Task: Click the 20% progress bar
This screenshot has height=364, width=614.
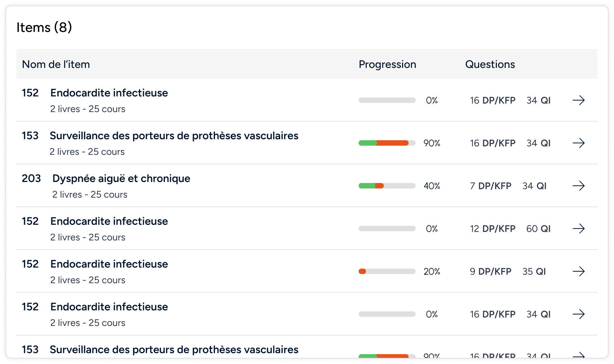Action: coord(387,271)
